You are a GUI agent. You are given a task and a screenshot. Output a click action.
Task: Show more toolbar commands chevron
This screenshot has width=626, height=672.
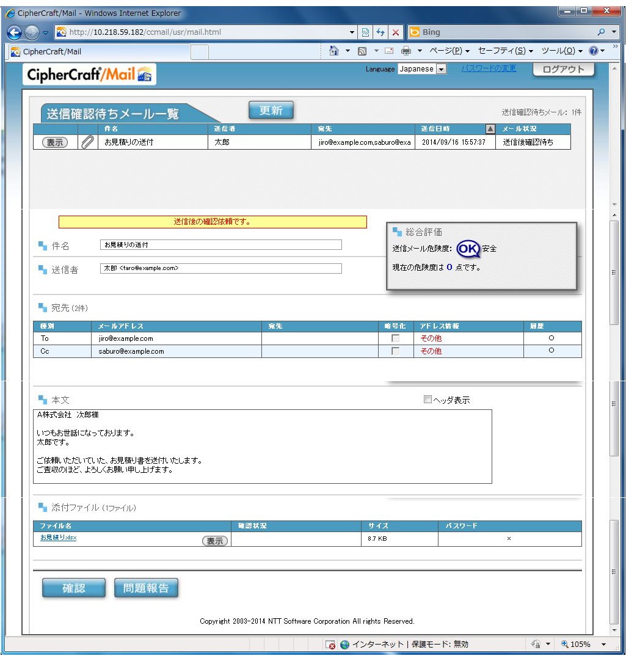(x=616, y=46)
